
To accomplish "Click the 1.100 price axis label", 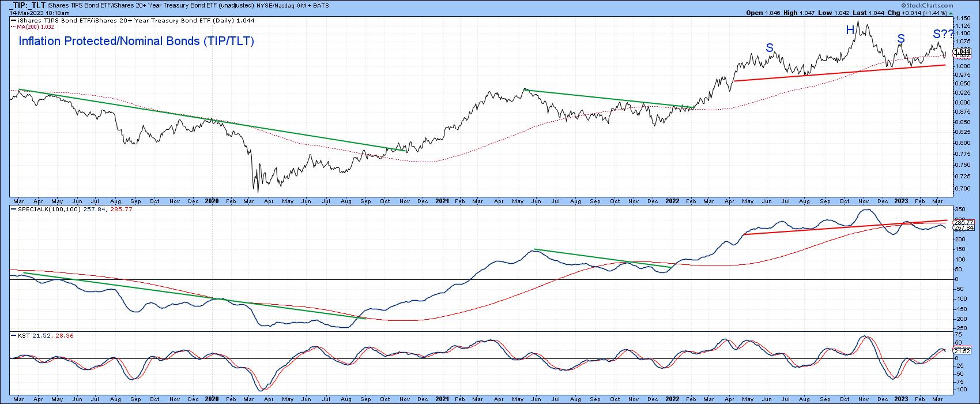I will click(962, 33).
